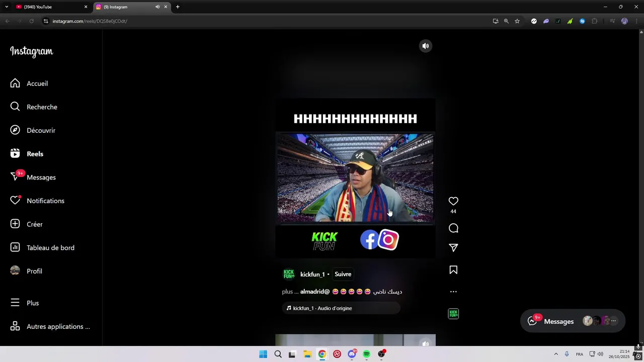The width and height of the screenshot is (644, 362).
Task: Click install app icon in address bar
Action: click(x=496, y=21)
